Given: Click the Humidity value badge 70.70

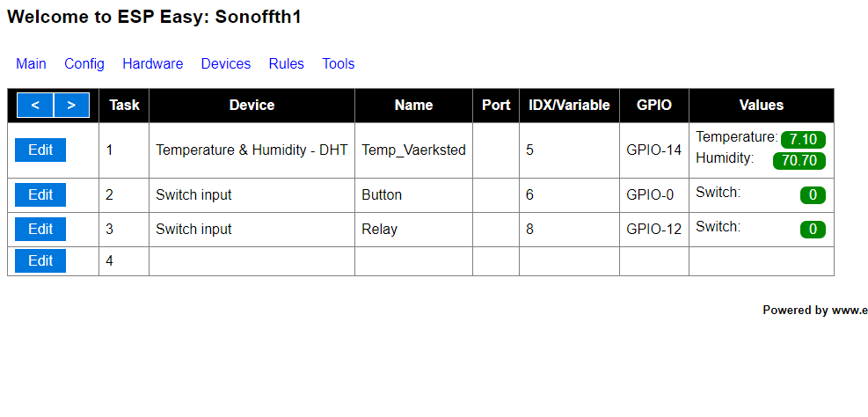Looking at the screenshot, I should click(x=799, y=160).
